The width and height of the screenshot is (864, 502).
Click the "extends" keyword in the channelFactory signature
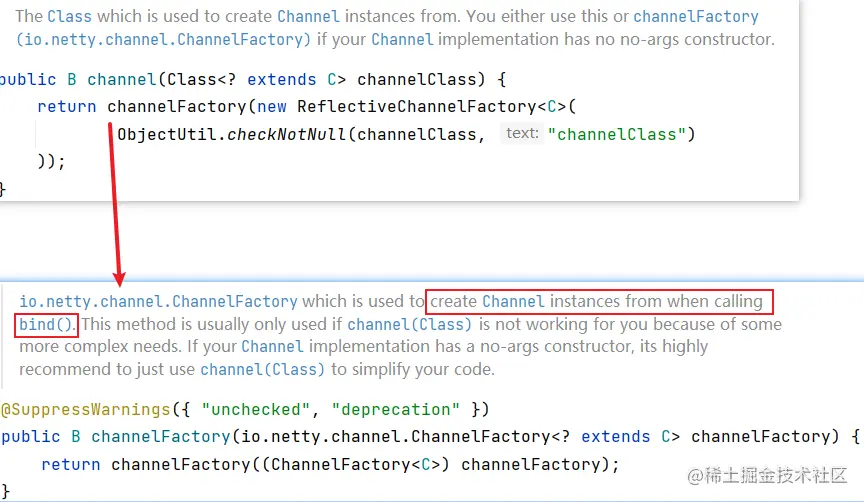point(615,436)
